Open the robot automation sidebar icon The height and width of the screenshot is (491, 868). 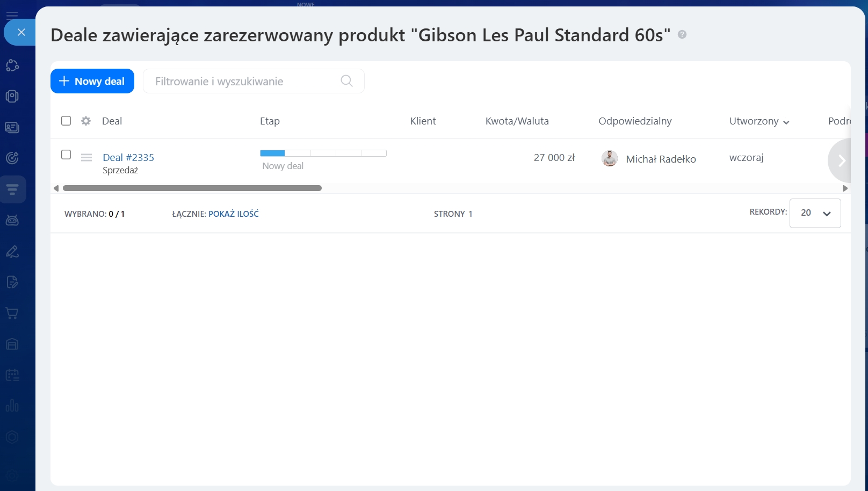pyautogui.click(x=12, y=220)
